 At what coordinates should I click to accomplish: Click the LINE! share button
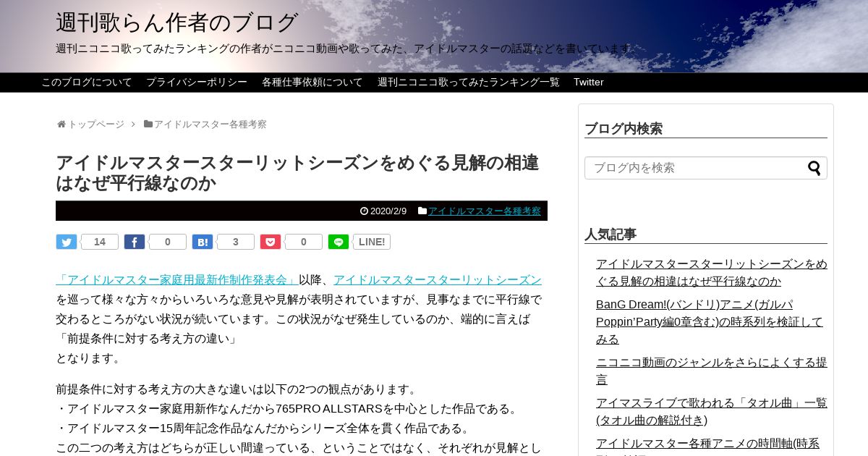click(372, 242)
